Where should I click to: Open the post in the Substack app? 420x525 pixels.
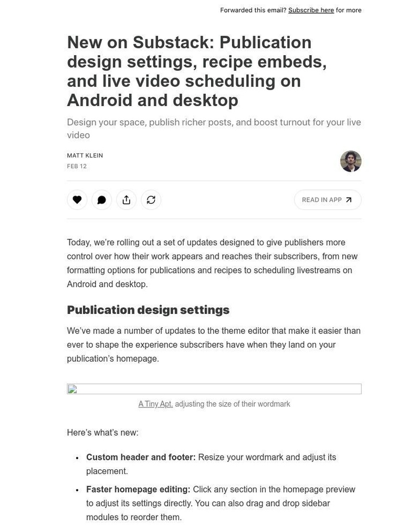point(321,199)
